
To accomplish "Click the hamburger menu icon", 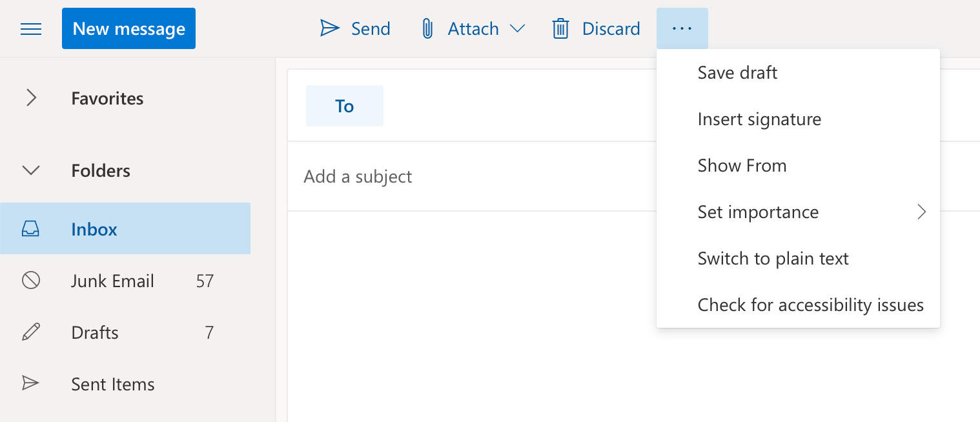I will (x=31, y=29).
